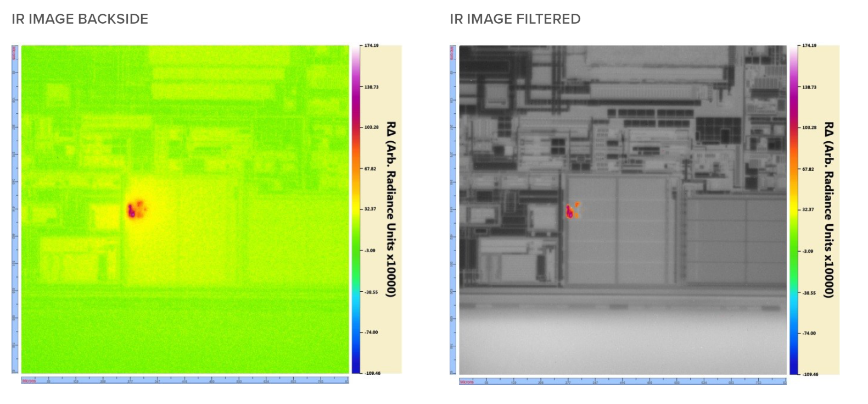Click the backside image's vertical micron ruler
The image size is (868, 404).
pyautogui.click(x=15, y=209)
